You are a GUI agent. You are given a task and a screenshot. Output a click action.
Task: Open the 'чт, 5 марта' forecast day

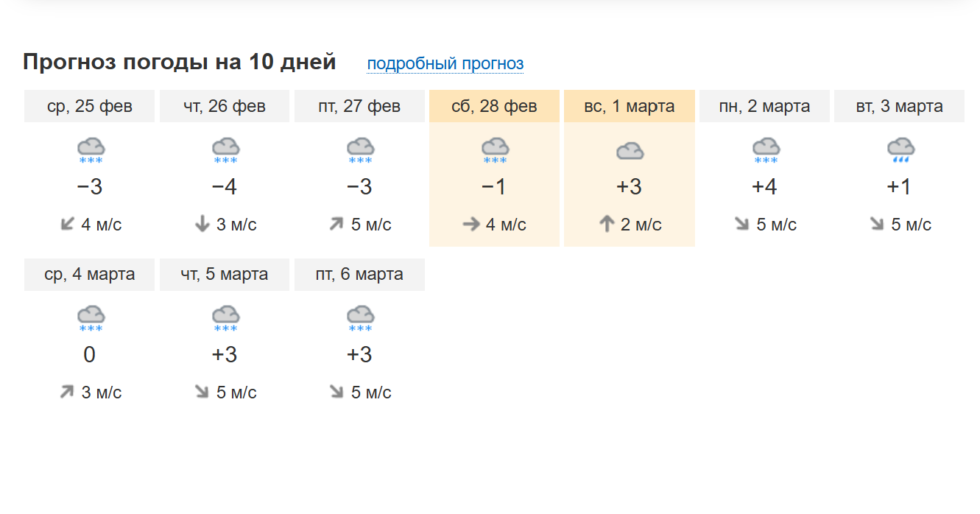pos(225,275)
